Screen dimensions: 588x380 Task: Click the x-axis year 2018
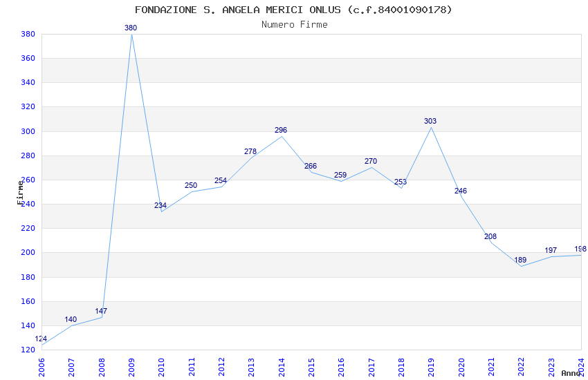pyautogui.click(x=401, y=368)
